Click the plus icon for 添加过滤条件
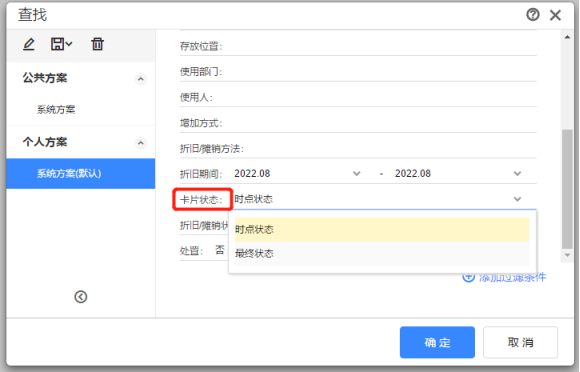Image resolution: width=580 pixels, height=372 pixels. click(468, 277)
